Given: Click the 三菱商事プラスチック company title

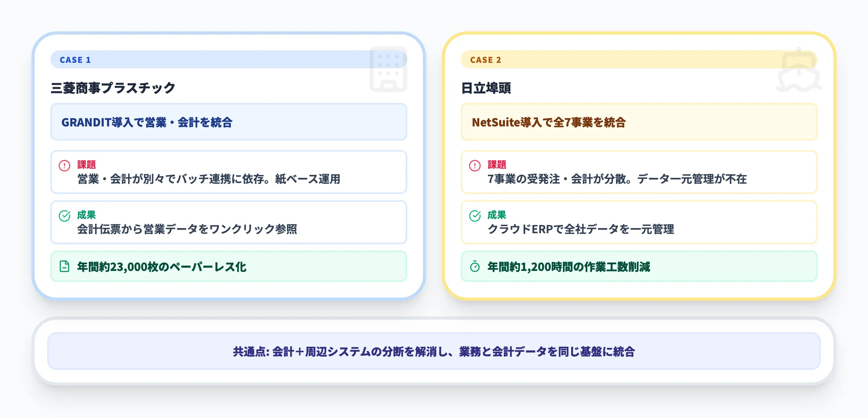Looking at the screenshot, I should pos(114,88).
